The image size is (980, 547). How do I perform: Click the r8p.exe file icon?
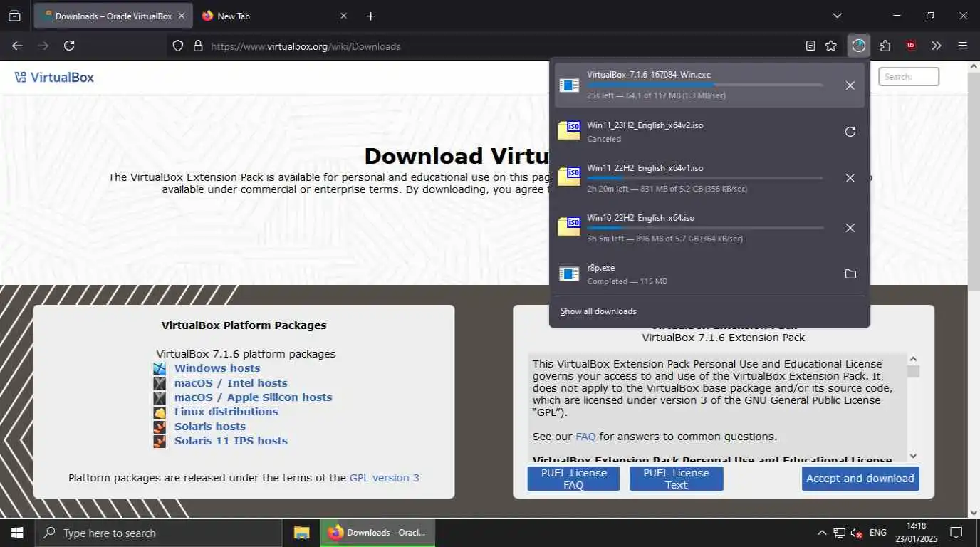pos(569,274)
